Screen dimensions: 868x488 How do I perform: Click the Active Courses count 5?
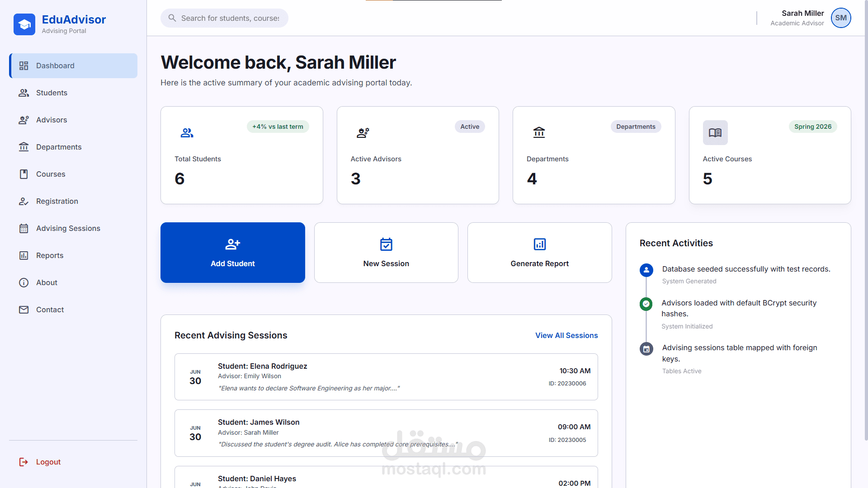click(708, 179)
